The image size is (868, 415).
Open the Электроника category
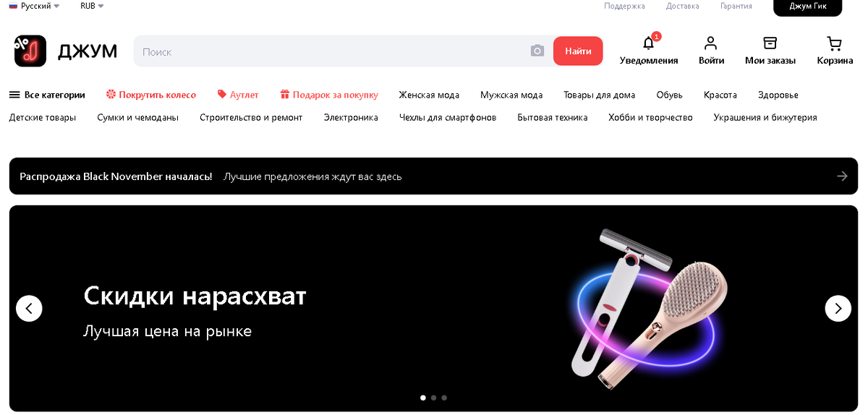coord(351,117)
